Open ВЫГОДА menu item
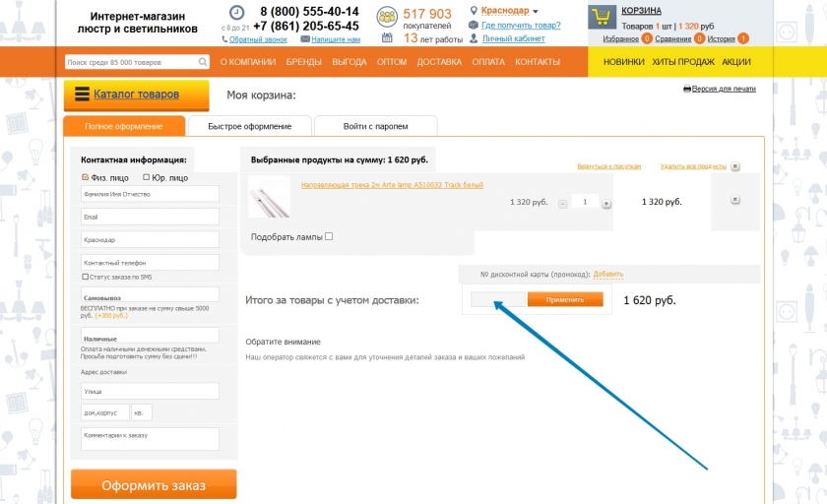Viewport: 827px width, 504px height. (350, 62)
